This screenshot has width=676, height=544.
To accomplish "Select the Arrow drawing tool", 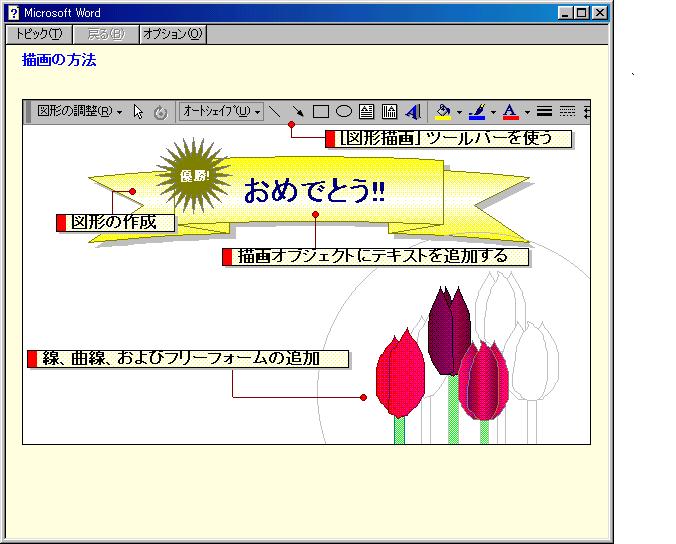I will pos(297,112).
